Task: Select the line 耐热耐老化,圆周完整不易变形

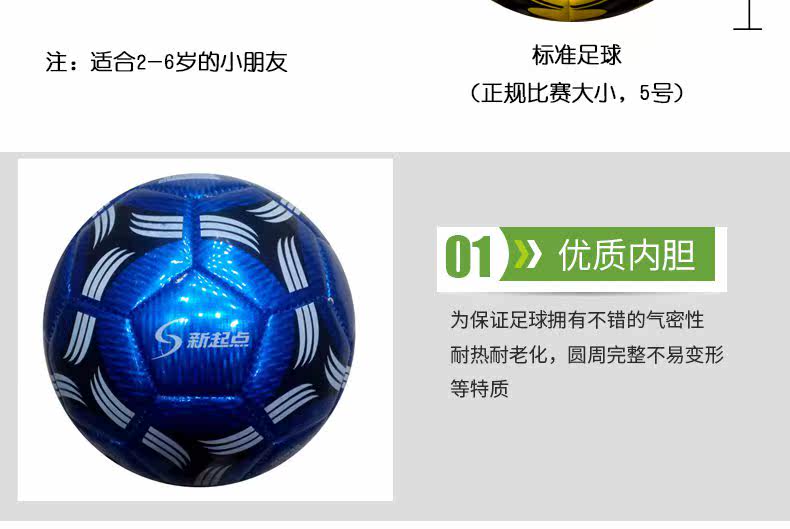Action: coord(587,355)
